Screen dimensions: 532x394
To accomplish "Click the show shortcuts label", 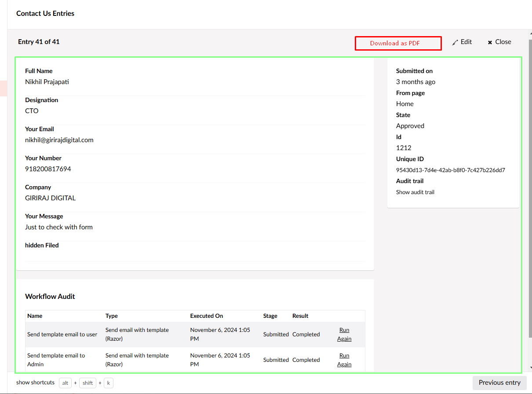I will [x=35, y=383].
